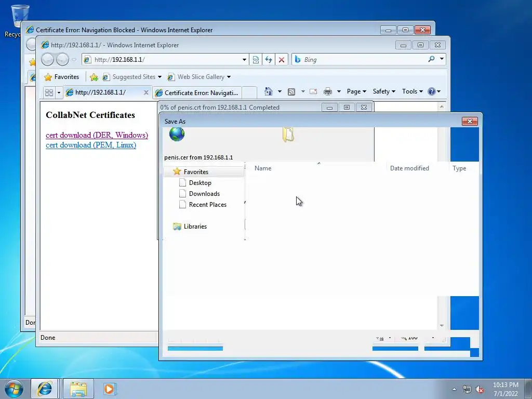
Task: Click the network status tray icon
Action: 467,389
